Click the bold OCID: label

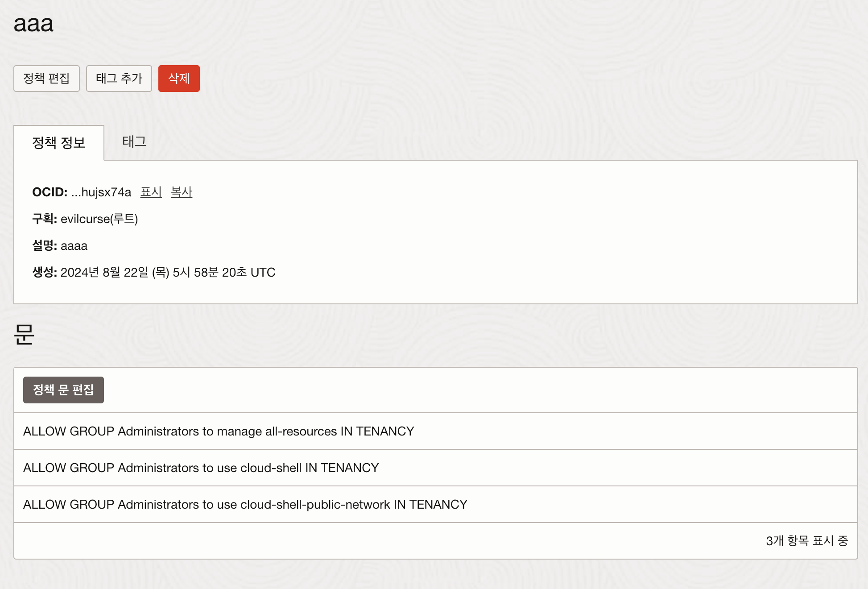click(x=50, y=192)
